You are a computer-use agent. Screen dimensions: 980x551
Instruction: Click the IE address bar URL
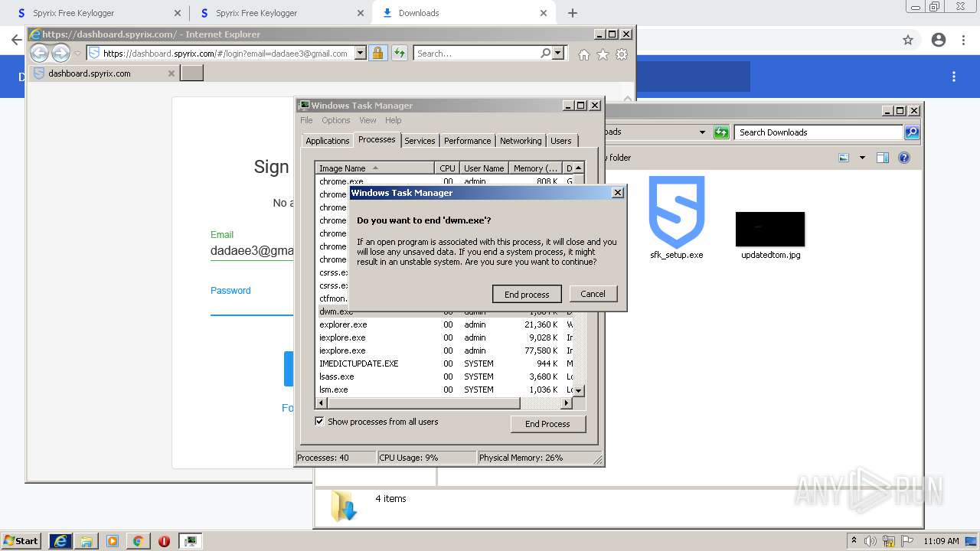(225, 54)
